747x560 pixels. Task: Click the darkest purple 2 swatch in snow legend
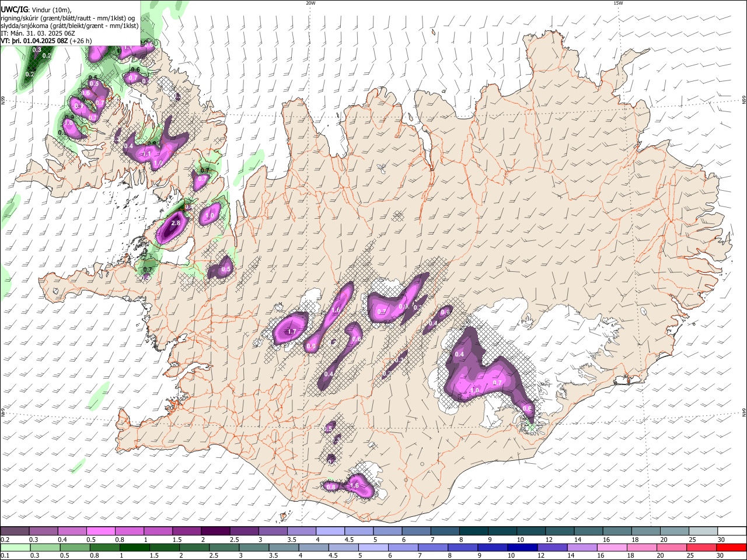[215, 531]
